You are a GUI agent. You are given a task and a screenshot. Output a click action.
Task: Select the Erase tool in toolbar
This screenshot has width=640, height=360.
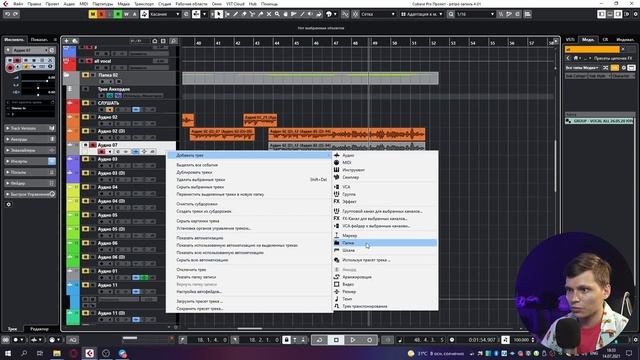pos(244,14)
